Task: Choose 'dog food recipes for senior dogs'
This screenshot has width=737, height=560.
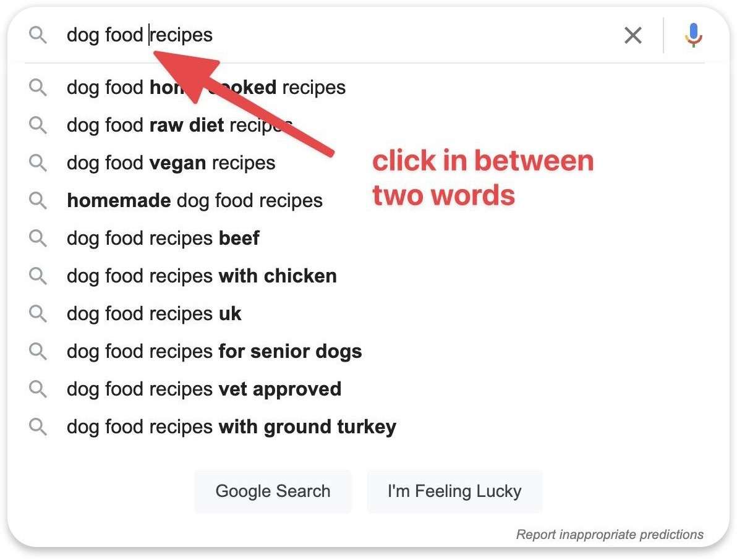Action: tap(214, 351)
